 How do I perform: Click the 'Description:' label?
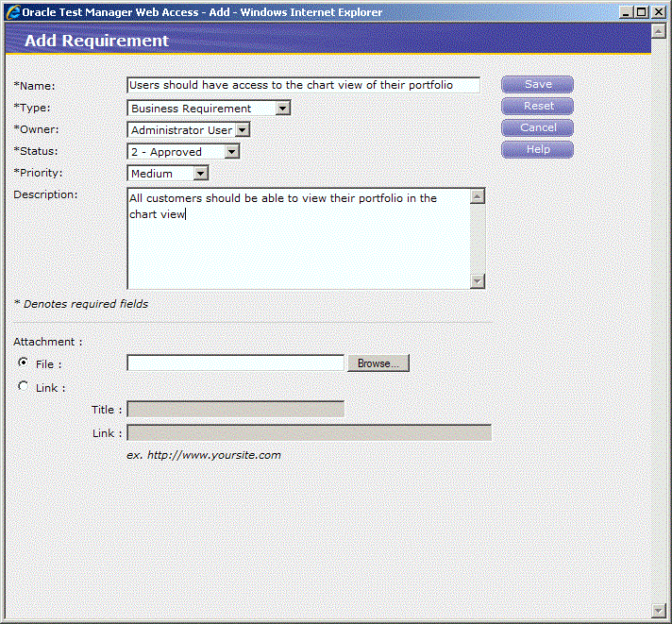(45, 194)
